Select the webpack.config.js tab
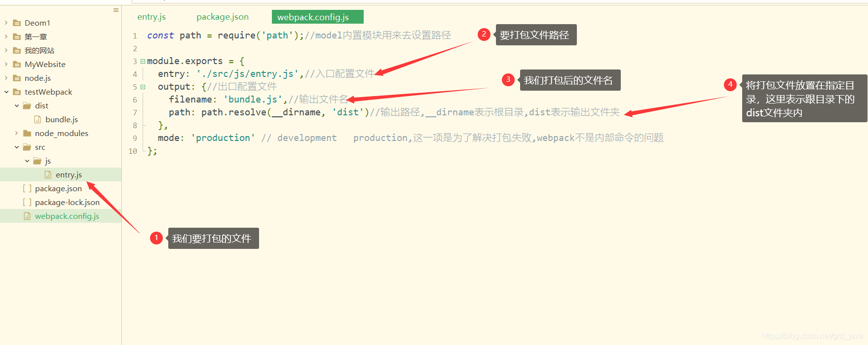The image size is (868, 345). click(317, 17)
